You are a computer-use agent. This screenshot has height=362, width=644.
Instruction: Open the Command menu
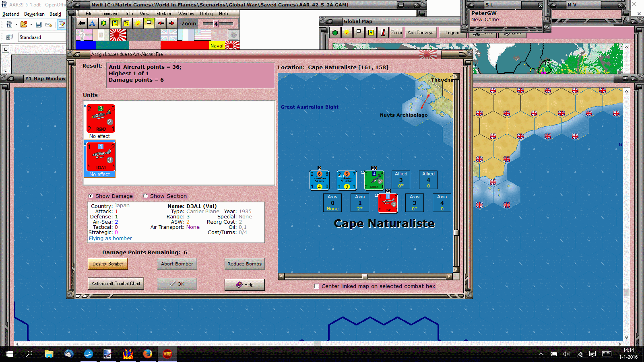109,14
